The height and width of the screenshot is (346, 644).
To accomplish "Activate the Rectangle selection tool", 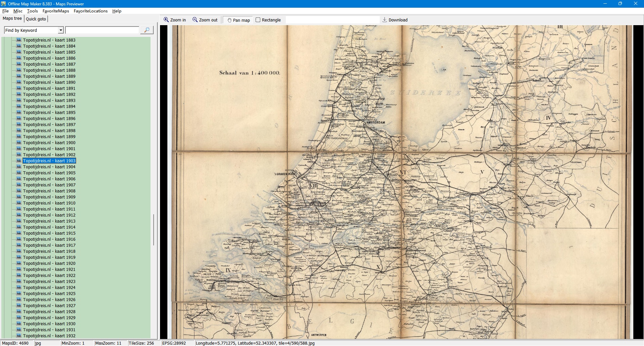I will click(x=258, y=20).
